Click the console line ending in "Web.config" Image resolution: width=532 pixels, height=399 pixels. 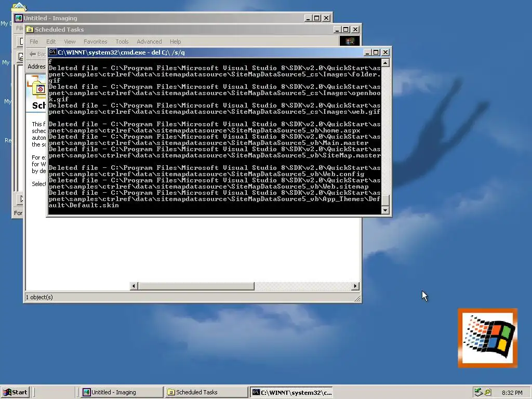coord(206,174)
